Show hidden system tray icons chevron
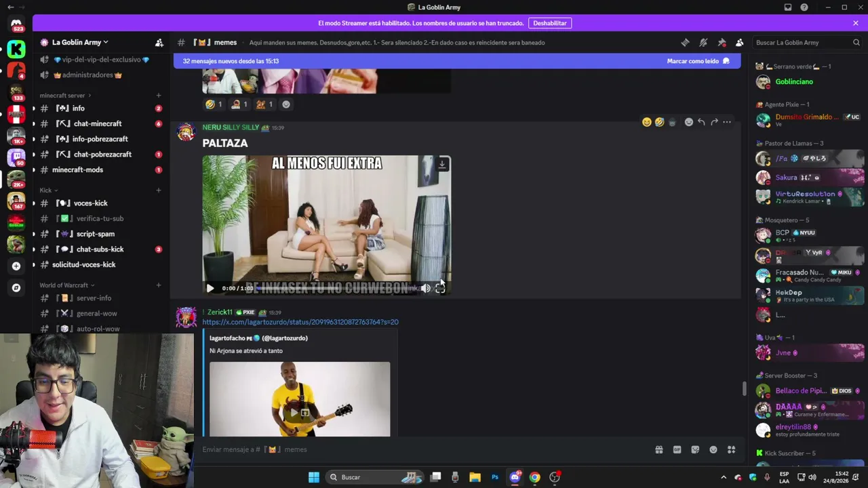Image resolution: width=868 pixels, height=488 pixels. [724, 477]
